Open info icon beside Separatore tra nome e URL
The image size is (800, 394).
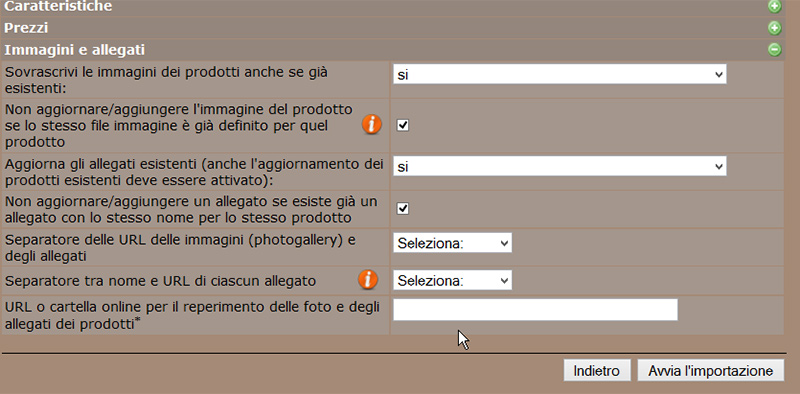click(368, 280)
